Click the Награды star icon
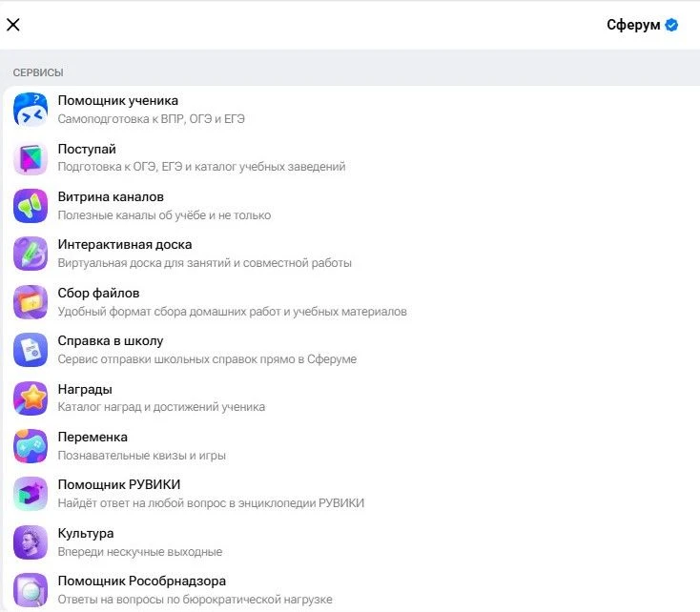This screenshot has width=700, height=612. tap(31, 398)
